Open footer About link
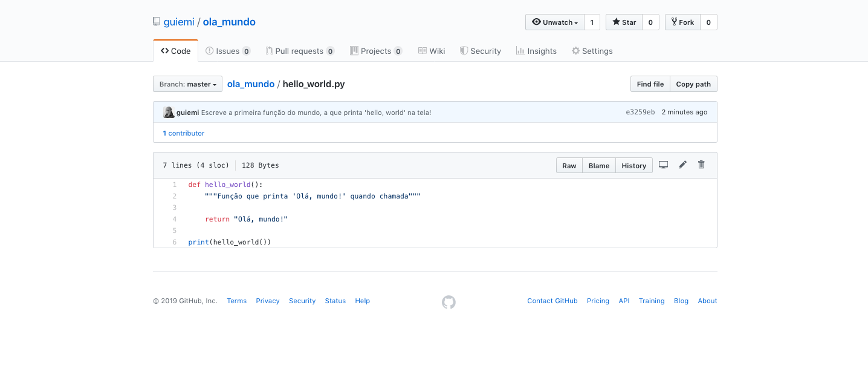The width and height of the screenshot is (868, 374). click(708, 301)
